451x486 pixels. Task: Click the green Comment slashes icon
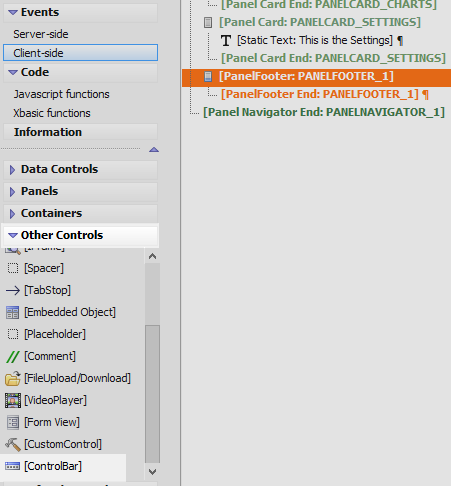pos(13,356)
